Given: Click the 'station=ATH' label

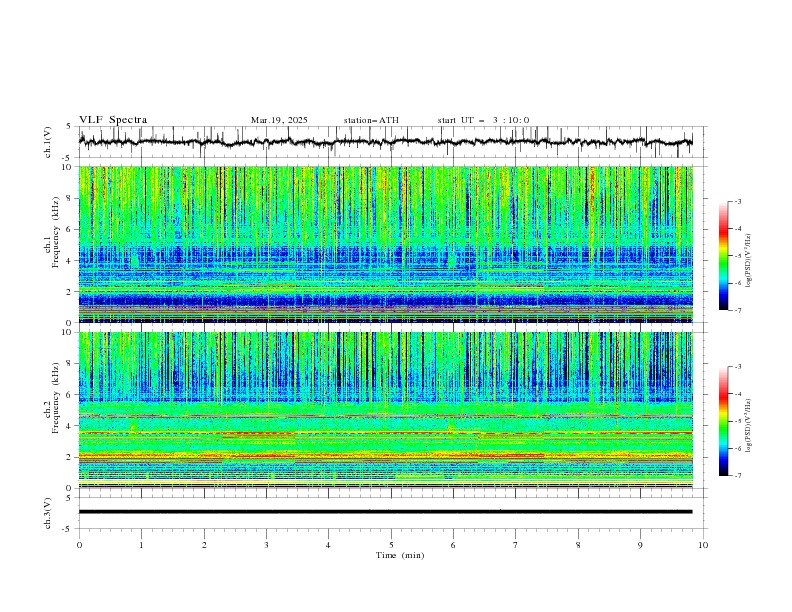Looking at the screenshot, I should coord(371,120).
